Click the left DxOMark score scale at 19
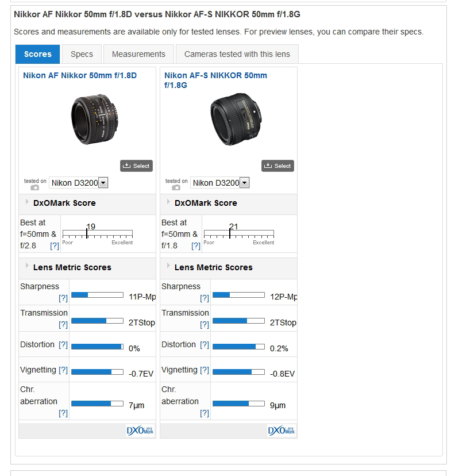 87,233
